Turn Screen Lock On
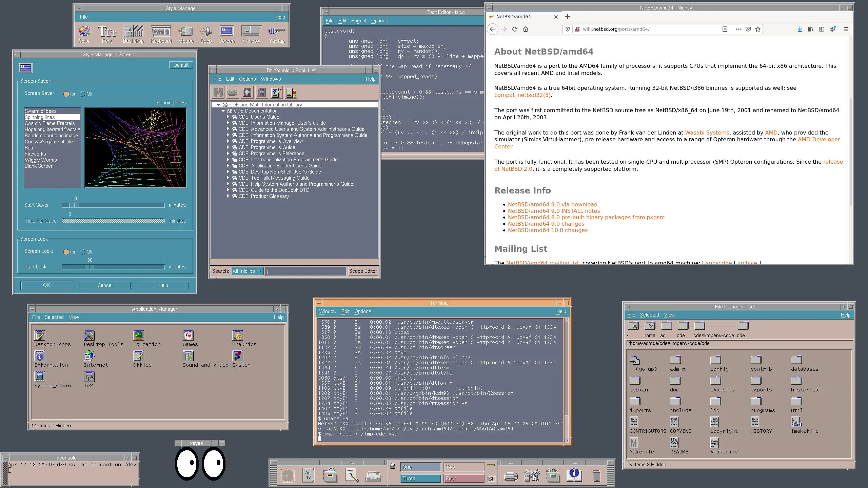868x488 pixels. 70,252
